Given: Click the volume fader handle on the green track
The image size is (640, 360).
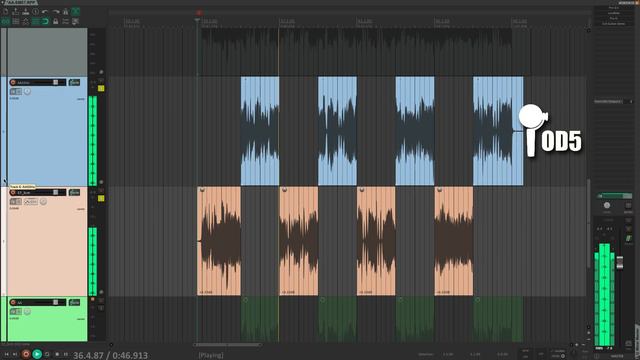Looking at the screenshot, I should coord(56,302).
